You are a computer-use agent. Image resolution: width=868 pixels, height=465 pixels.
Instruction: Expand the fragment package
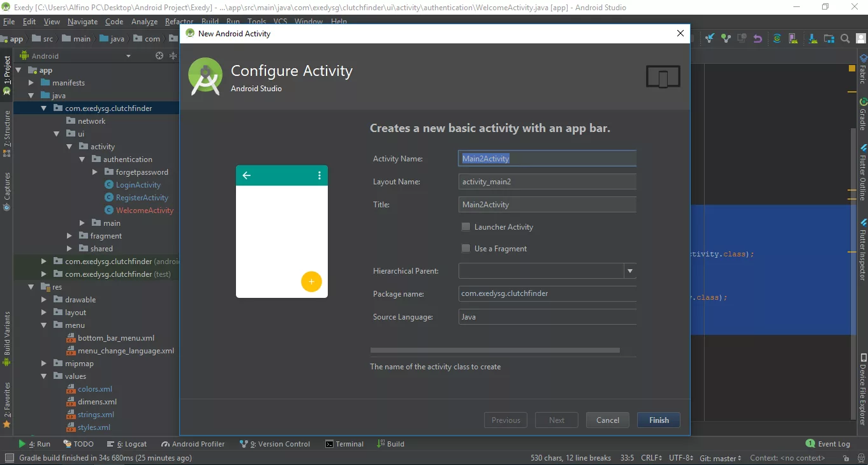70,236
